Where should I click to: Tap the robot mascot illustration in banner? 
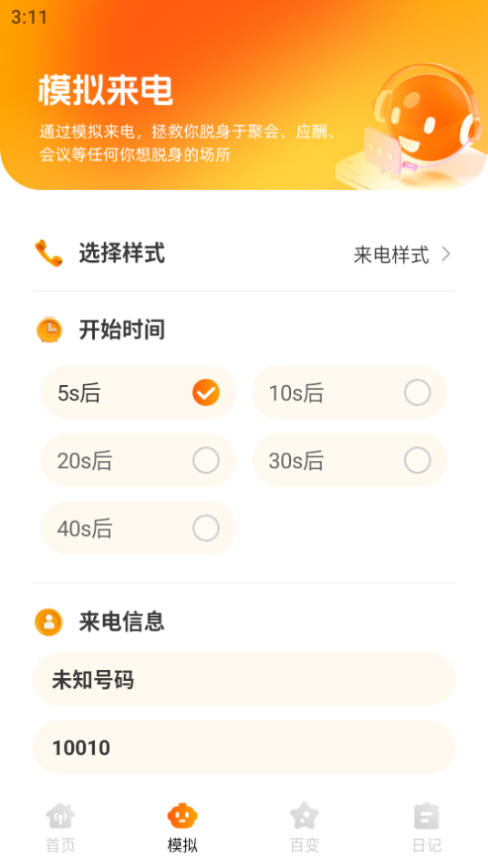pyautogui.click(x=412, y=124)
